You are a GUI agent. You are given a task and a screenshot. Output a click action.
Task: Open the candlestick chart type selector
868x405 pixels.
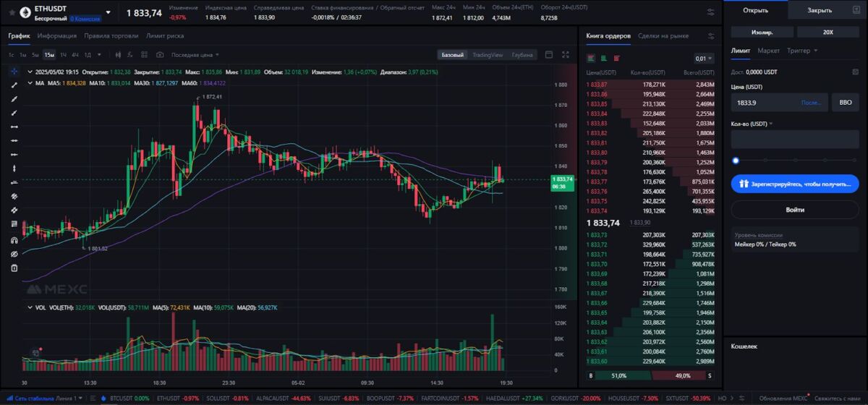pos(119,54)
